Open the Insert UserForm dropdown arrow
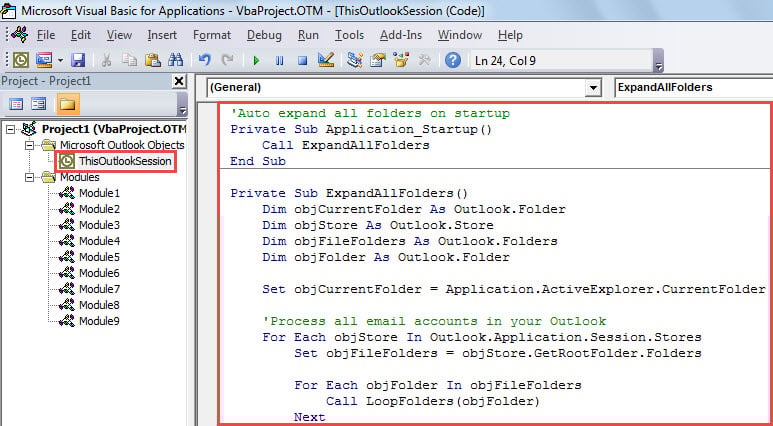Image resolution: width=773 pixels, height=426 pixels. tap(60, 61)
